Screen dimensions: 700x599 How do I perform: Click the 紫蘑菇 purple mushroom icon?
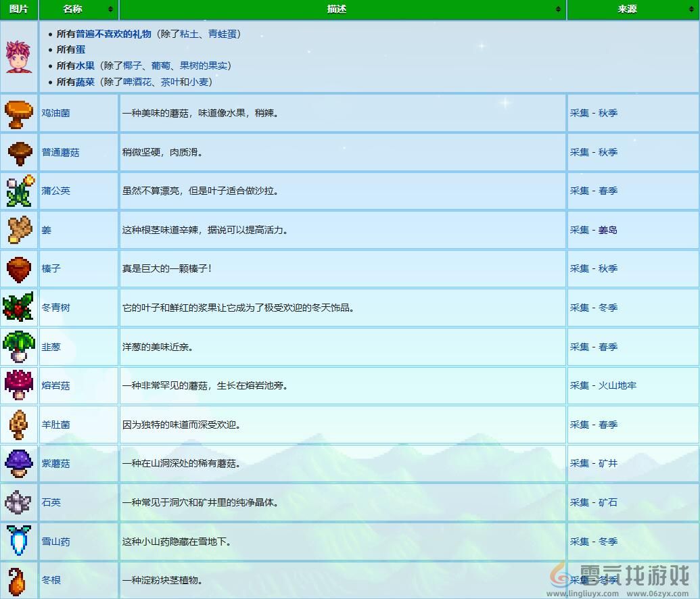tap(19, 464)
